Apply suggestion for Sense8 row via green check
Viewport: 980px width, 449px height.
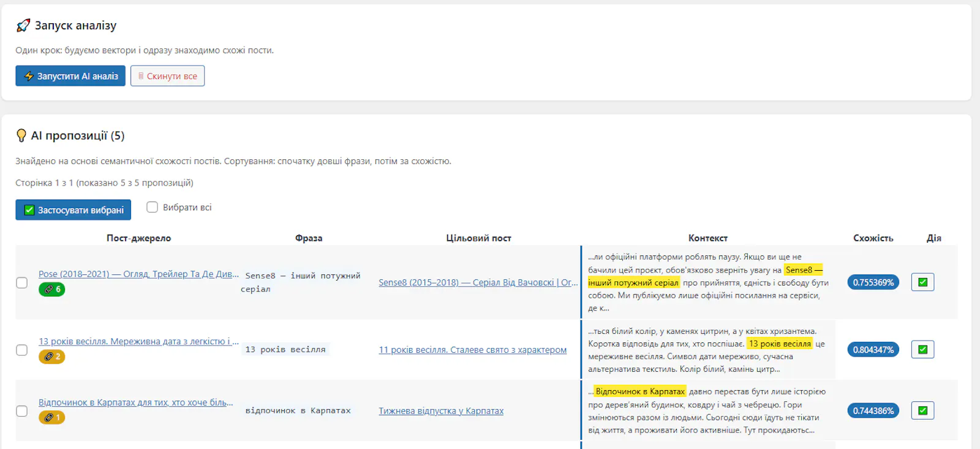pos(922,282)
